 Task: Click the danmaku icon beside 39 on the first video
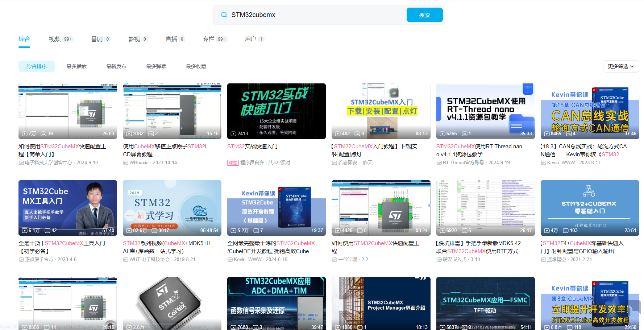pyautogui.click(x=43, y=134)
